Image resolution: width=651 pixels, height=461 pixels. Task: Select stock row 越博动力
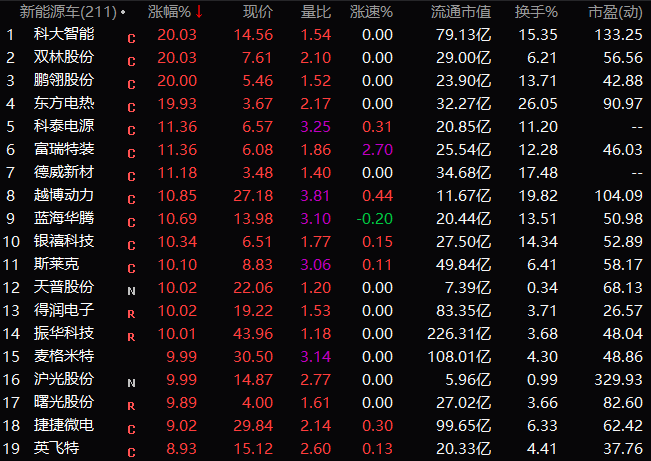tap(326, 196)
